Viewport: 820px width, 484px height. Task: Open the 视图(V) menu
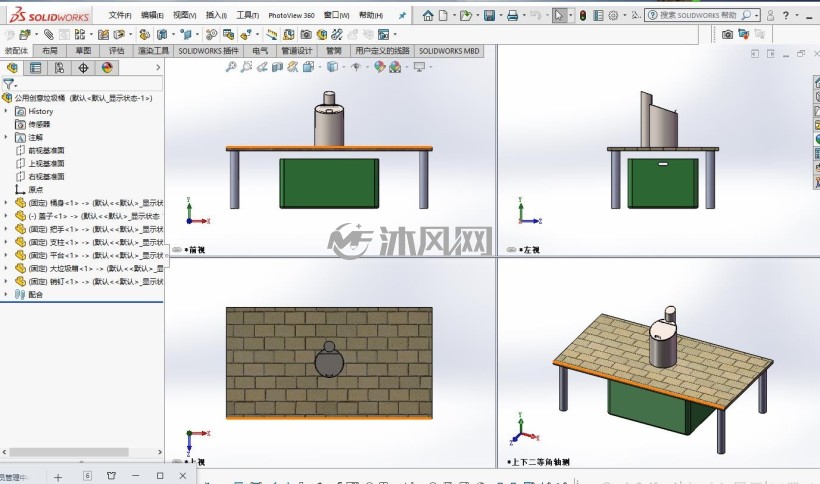[185, 15]
